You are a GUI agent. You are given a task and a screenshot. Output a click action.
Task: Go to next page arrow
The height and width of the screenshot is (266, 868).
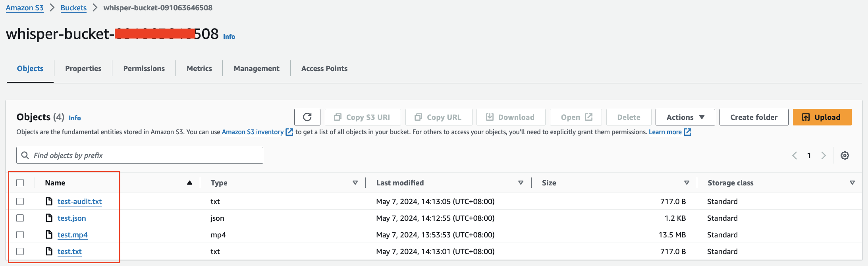[823, 156]
